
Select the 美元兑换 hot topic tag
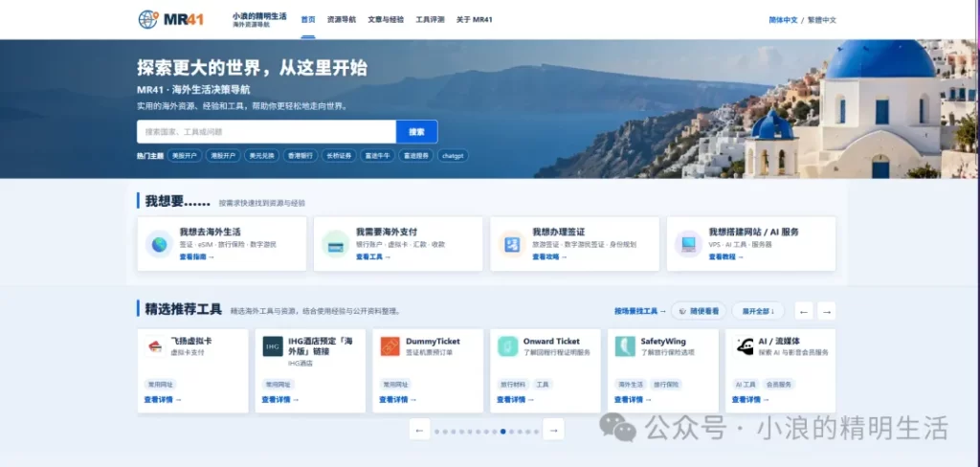pyautogui.click(x=261, y=156)
